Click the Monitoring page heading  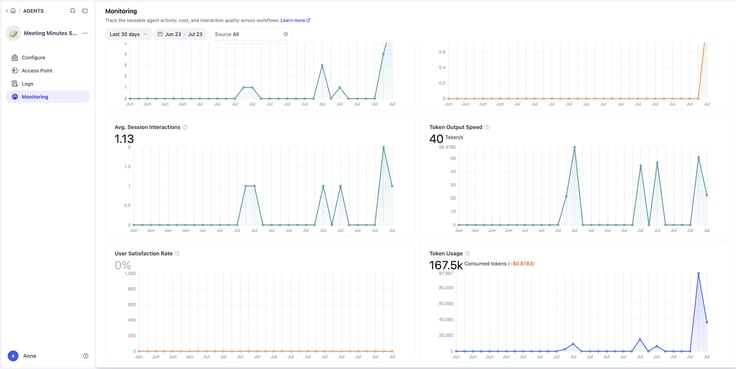coord(121,11)
